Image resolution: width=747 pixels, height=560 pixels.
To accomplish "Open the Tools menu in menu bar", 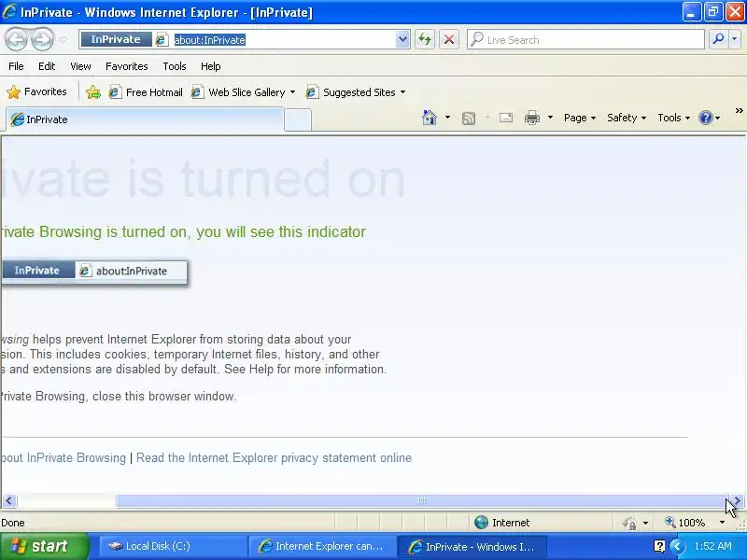I will point(175,66).
